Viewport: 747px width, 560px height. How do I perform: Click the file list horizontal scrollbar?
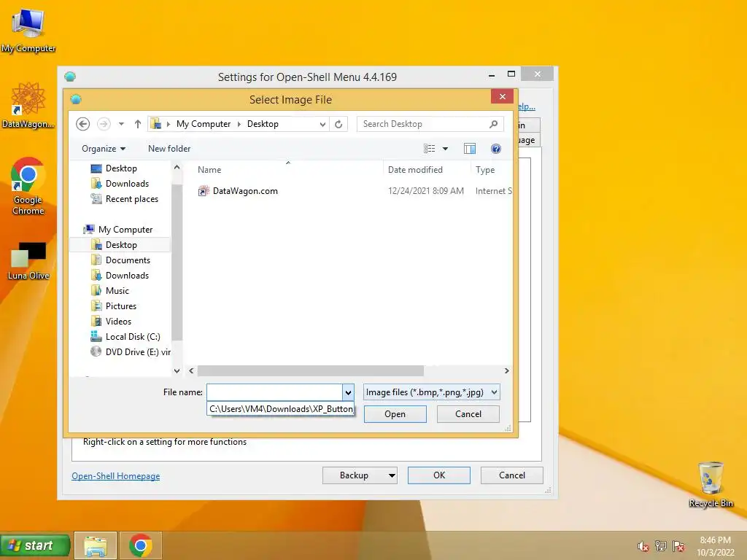click(310, 370)
